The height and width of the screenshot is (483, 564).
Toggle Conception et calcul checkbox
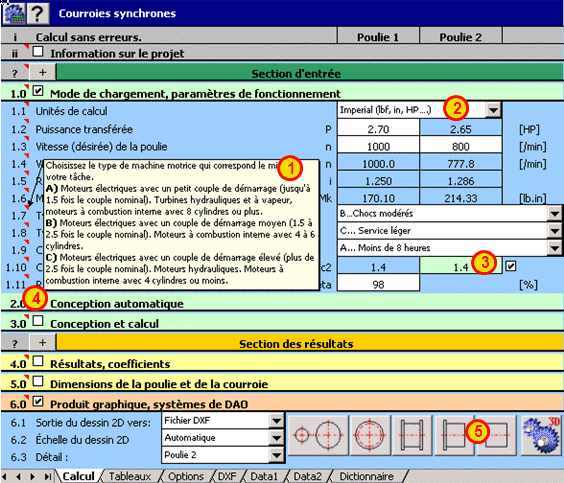(38, 320)
